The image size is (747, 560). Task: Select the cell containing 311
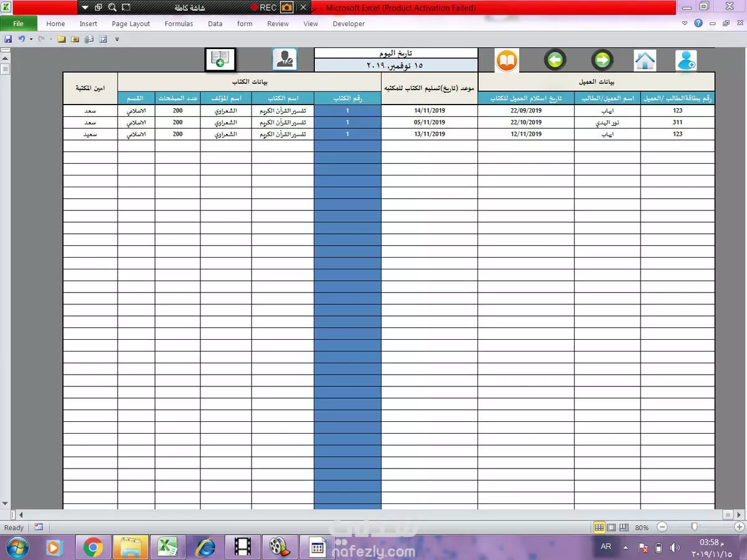tap(677, 122)
